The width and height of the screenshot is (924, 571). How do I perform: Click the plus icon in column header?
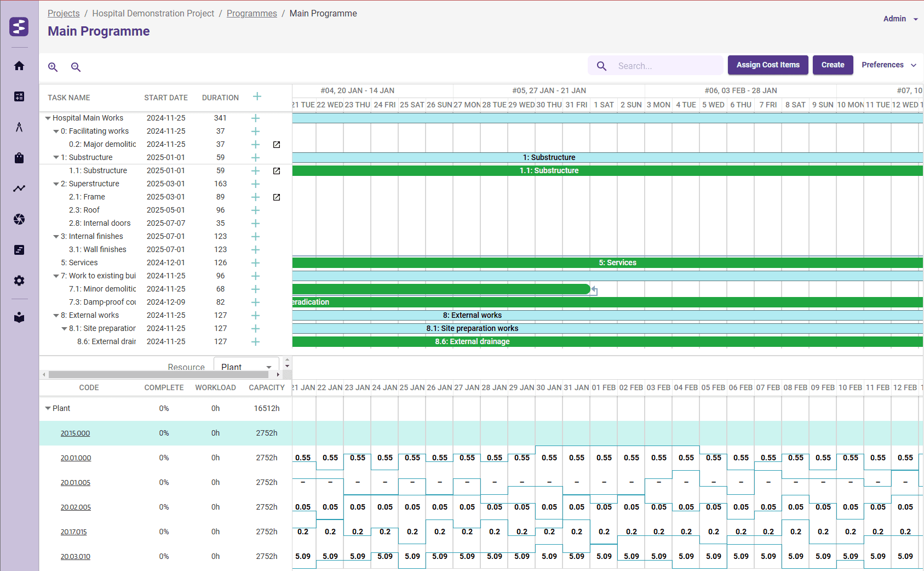[257, 97]
